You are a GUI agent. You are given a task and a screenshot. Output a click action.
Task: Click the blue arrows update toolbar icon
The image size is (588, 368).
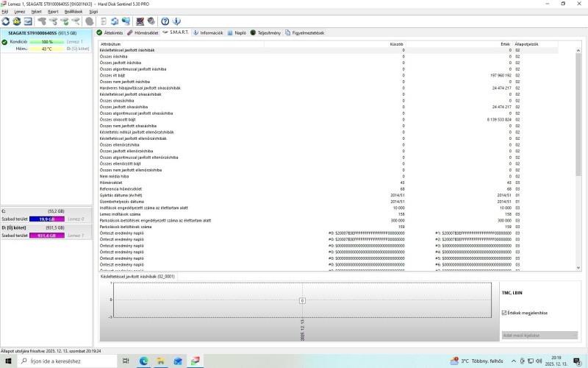coord(115,21)
